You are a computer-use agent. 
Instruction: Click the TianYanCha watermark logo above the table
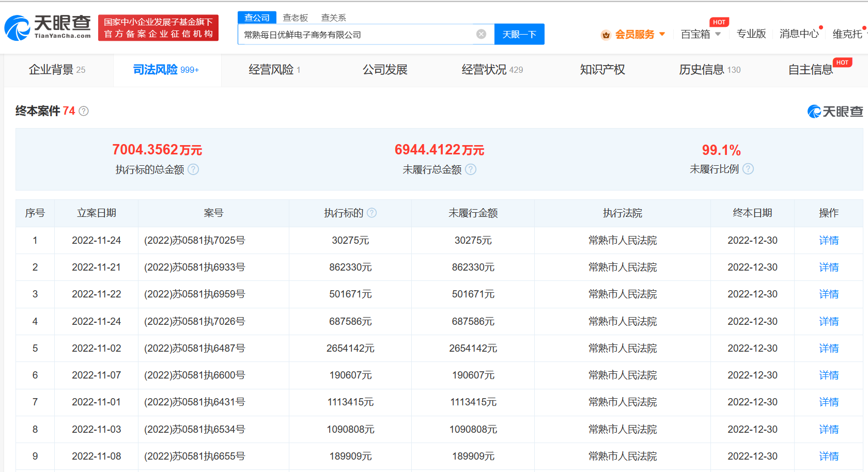point(836,113)
